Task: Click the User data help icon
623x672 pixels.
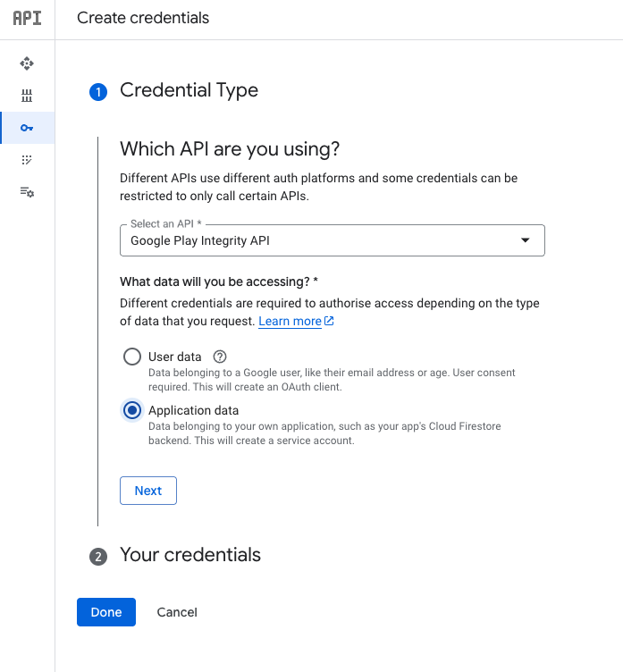Action: 220,357
